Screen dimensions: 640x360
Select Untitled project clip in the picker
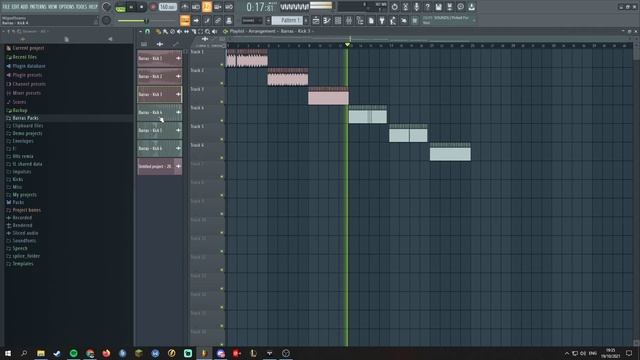point(160,166)
